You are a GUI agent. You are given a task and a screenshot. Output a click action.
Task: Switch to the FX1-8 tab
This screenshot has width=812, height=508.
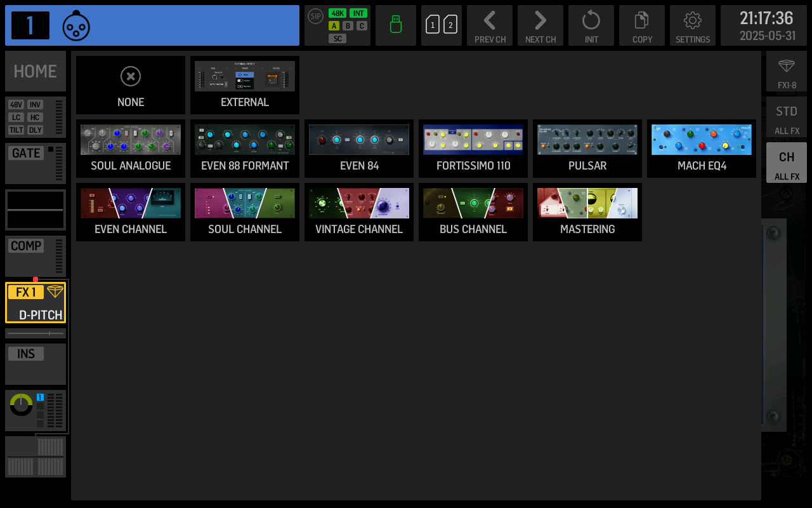point(787,71)
